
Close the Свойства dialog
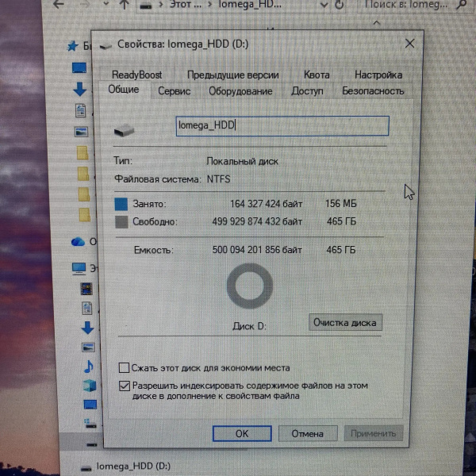click(410, 44)
